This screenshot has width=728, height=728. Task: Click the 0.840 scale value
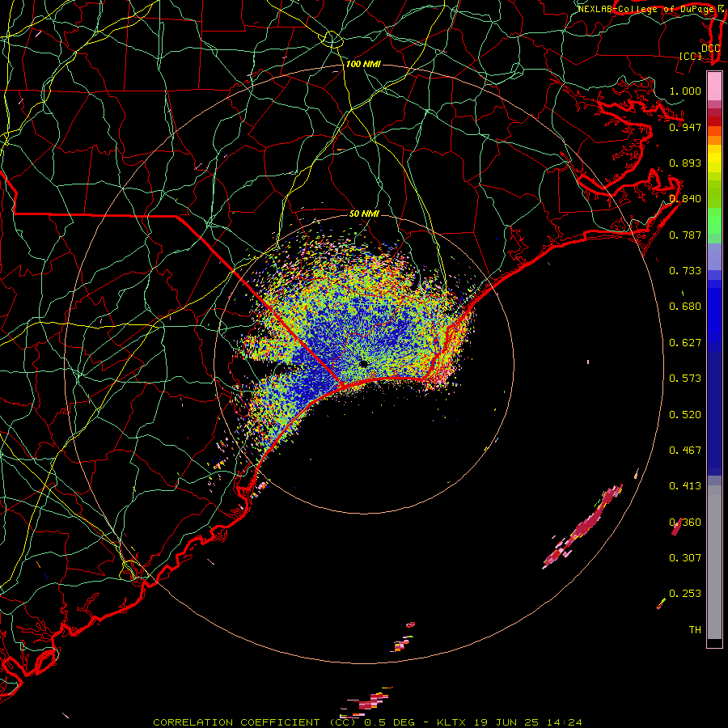(x=685, y=199)
